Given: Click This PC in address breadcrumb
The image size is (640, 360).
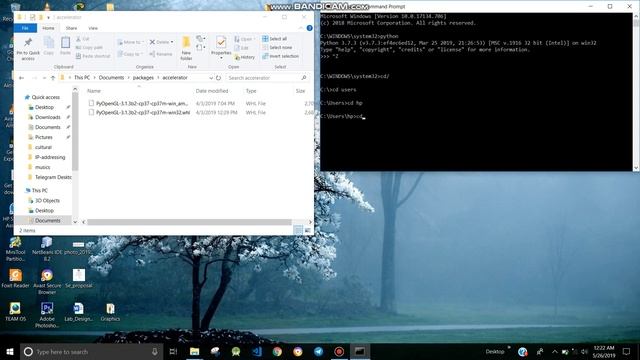Looking at the screenshot, I should tap(82, 78).
